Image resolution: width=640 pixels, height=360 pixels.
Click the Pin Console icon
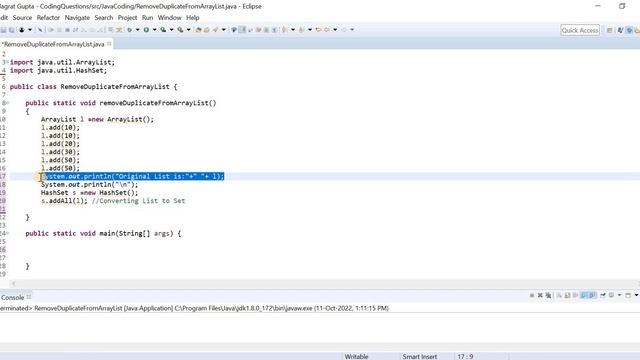coord(603,295)
